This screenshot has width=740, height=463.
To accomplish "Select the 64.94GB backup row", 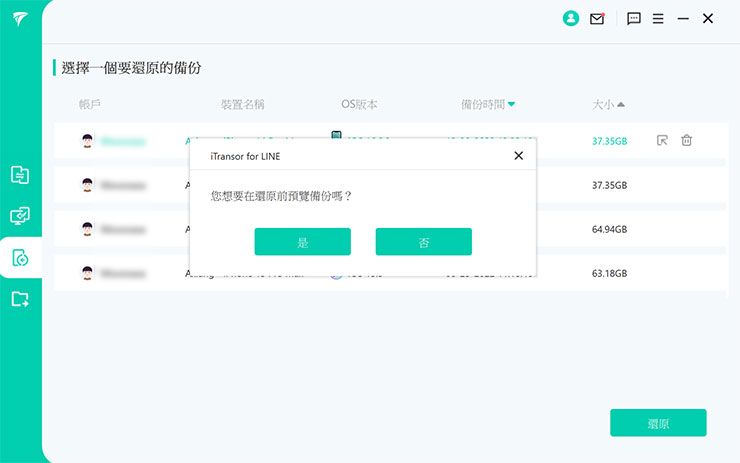I will [x=389, y=229].
